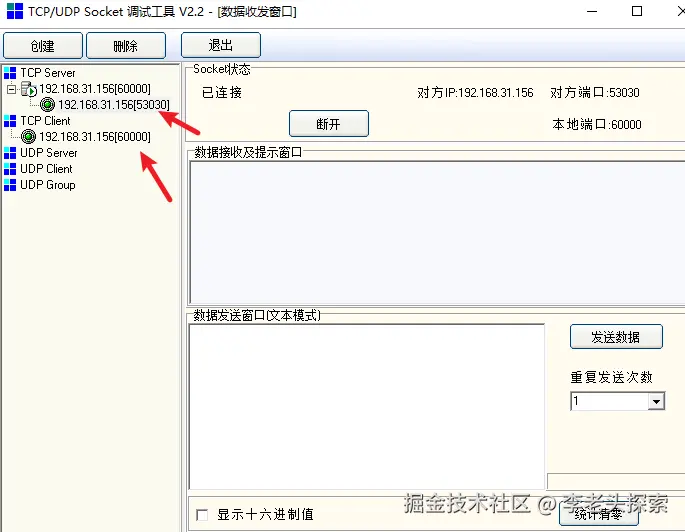Image resolution: width=685 pixels, height=532 pixels.
Task: Click the listening server icon beside 192.168.31.156[60000]
Action: 29,89
